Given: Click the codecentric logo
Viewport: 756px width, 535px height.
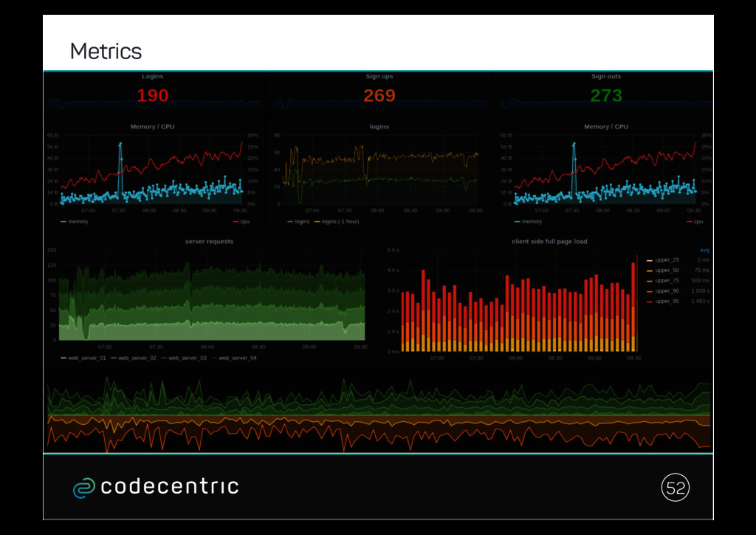Looking at the screenshot, I should (x=156, y=487).
